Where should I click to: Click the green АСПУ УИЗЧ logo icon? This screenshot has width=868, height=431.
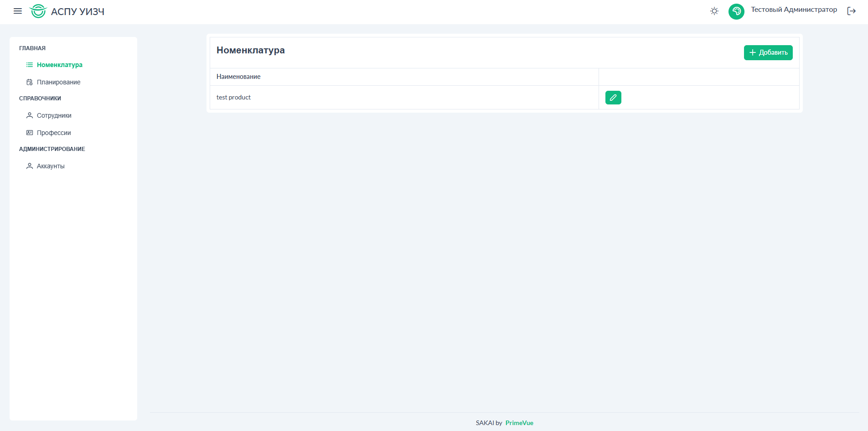click(38, 11)
